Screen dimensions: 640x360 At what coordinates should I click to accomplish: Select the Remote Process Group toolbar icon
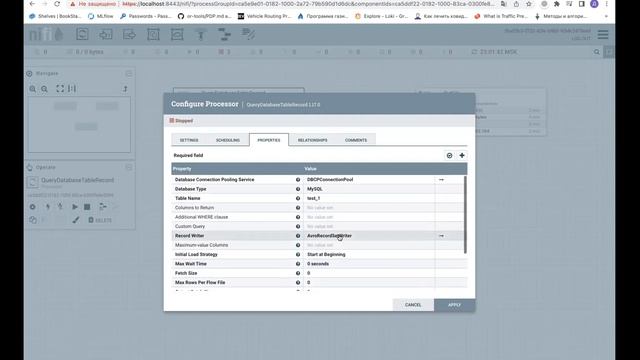click(177, 34)
